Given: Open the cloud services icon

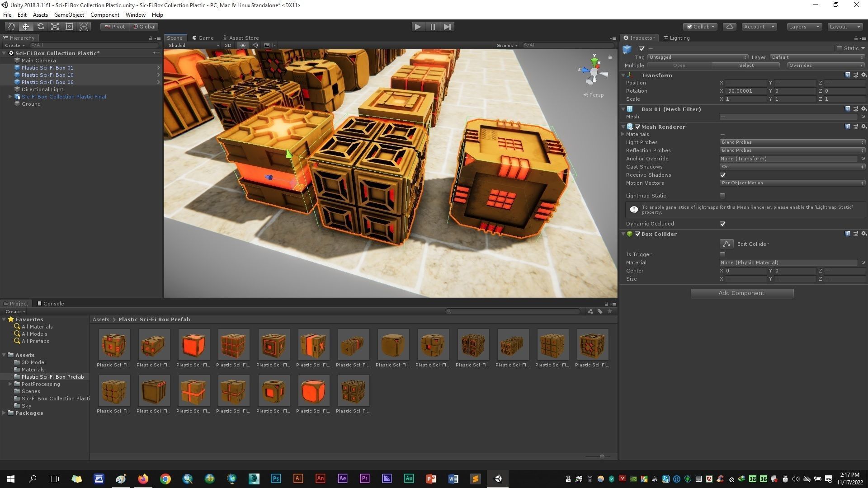Looking at the screenshot, I should pos(729,27).
